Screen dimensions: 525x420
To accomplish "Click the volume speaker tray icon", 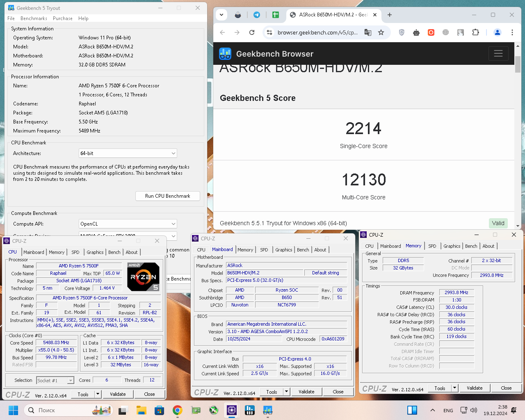I will 474,410.
